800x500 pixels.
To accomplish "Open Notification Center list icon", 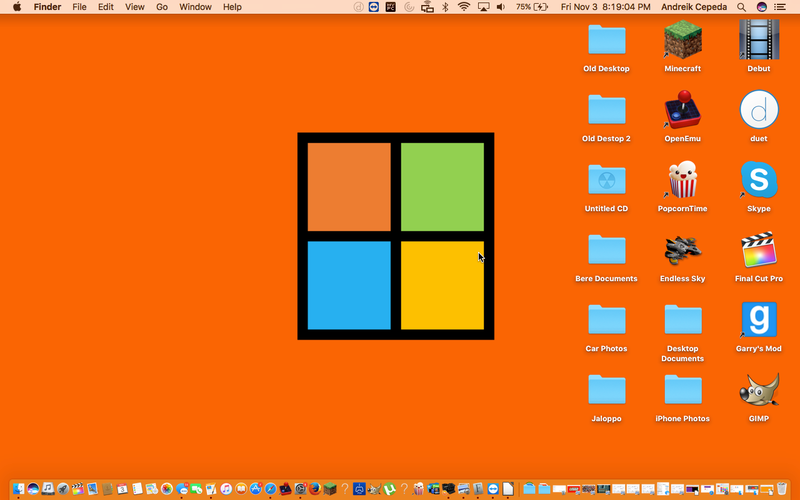I will click(780, 7).
